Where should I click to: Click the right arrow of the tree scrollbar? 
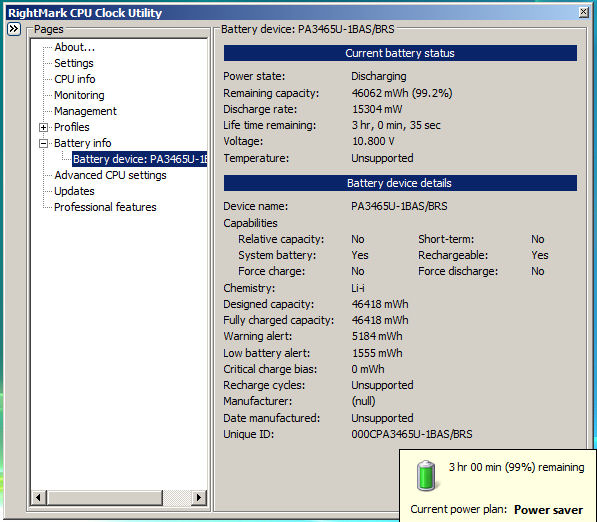click(x=198, y=497)
